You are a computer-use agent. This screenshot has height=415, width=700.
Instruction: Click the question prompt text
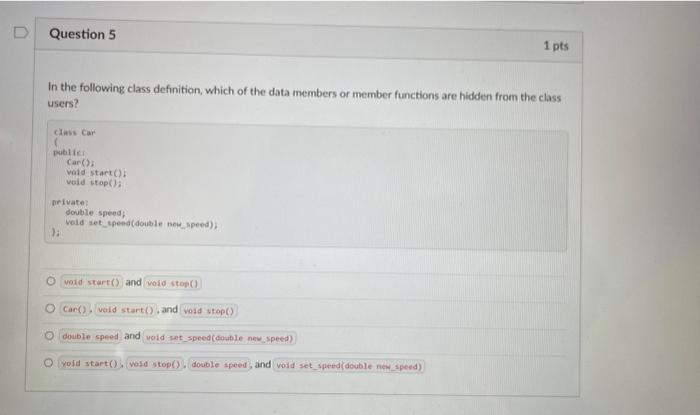click(304, 95)
